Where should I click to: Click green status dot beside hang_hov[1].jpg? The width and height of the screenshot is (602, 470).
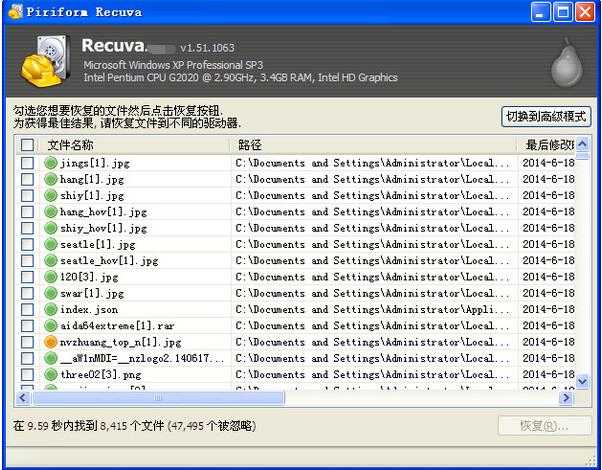click(51, 212)
